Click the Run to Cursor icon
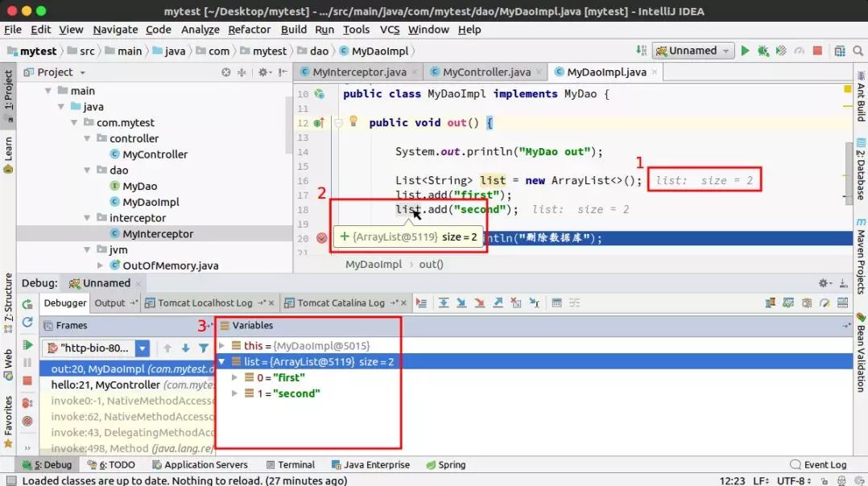This screenshot has width=868, height=486. point(532,302)
